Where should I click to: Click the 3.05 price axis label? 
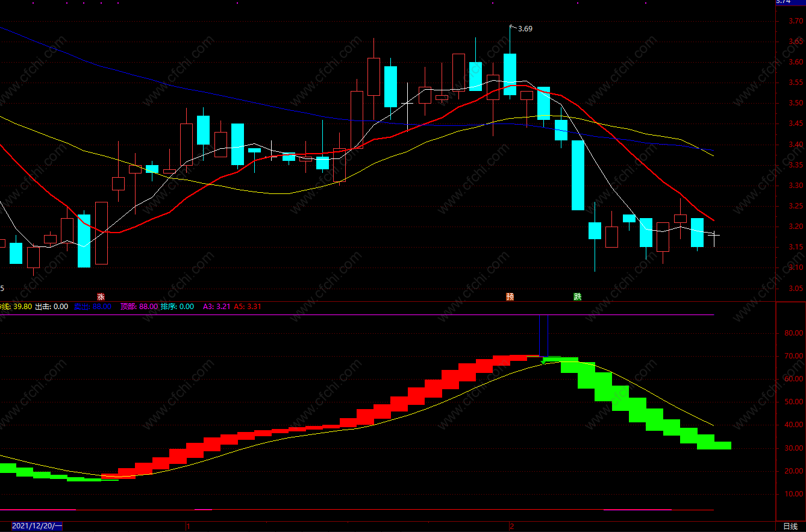click(796, 289)
